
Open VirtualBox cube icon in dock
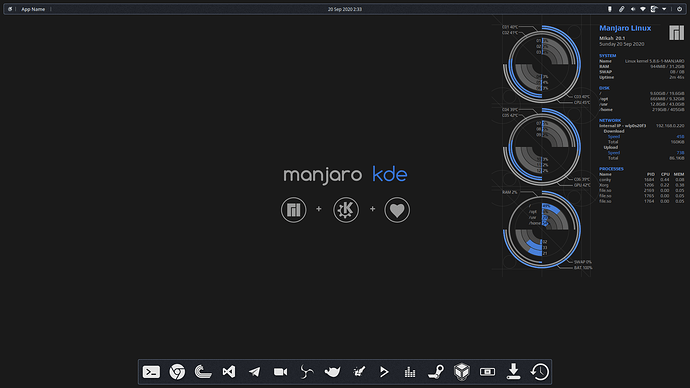[462, 372]
